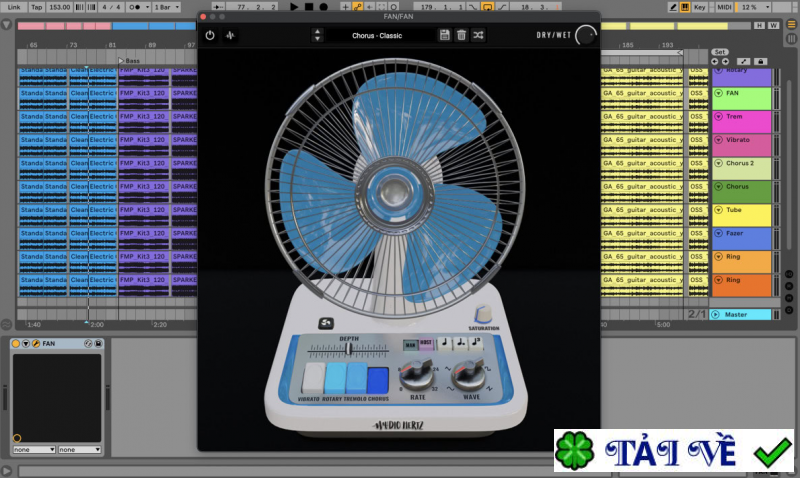This screenshot has width=800, height=478.
Task: Click the Stop button in Ableton transport
Action: [x=309, y=7]
